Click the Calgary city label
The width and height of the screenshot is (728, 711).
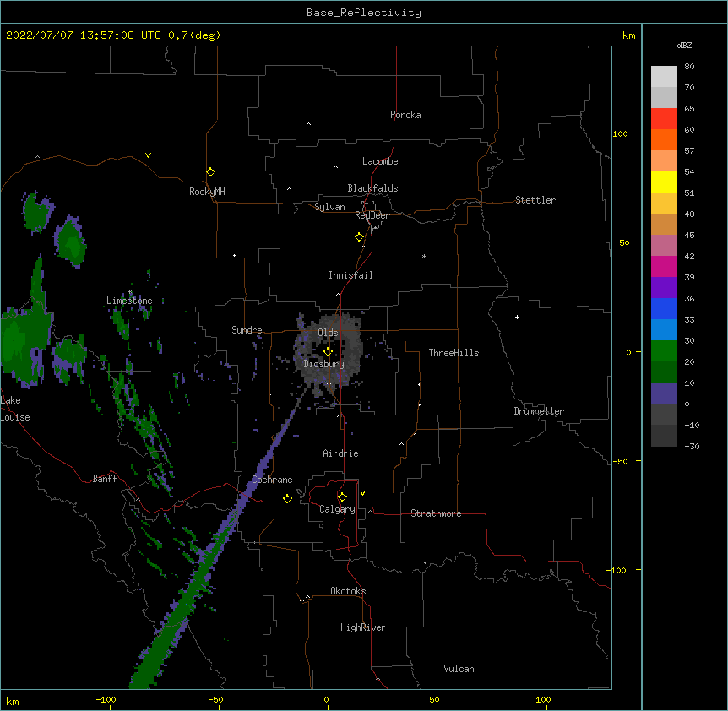337,509
